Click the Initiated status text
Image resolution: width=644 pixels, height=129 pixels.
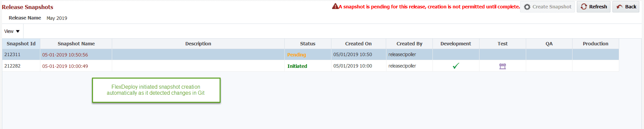[297, 66]
